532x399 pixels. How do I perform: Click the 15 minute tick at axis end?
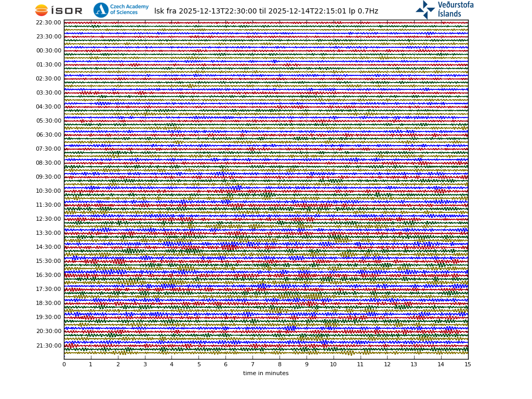pyautogui.click(x=468, y=364)
